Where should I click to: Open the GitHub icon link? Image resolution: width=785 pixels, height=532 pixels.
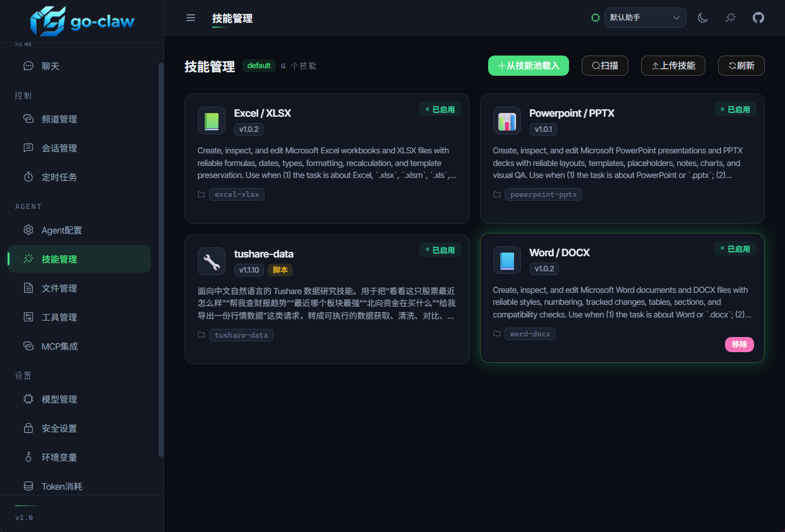click(758, 18)
